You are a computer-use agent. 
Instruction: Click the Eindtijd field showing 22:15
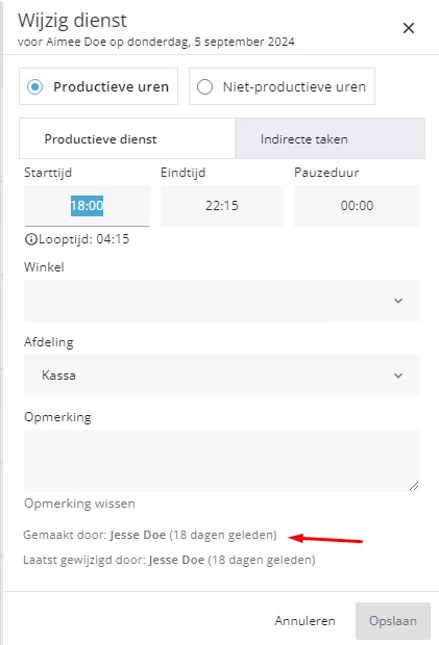222,206
